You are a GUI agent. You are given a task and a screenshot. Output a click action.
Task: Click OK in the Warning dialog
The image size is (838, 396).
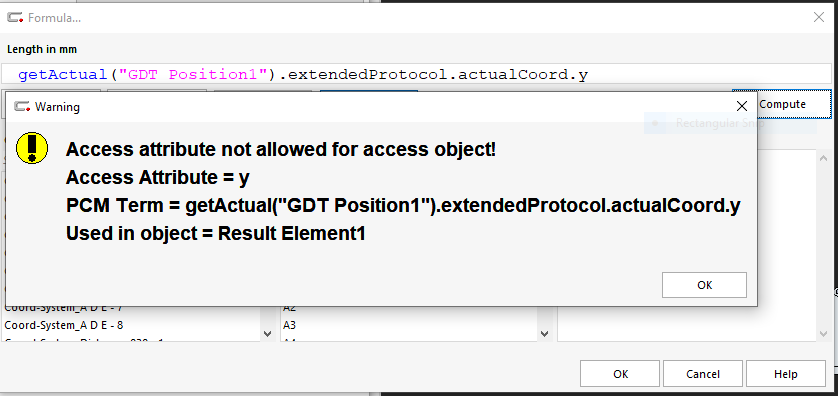point(704,285)
